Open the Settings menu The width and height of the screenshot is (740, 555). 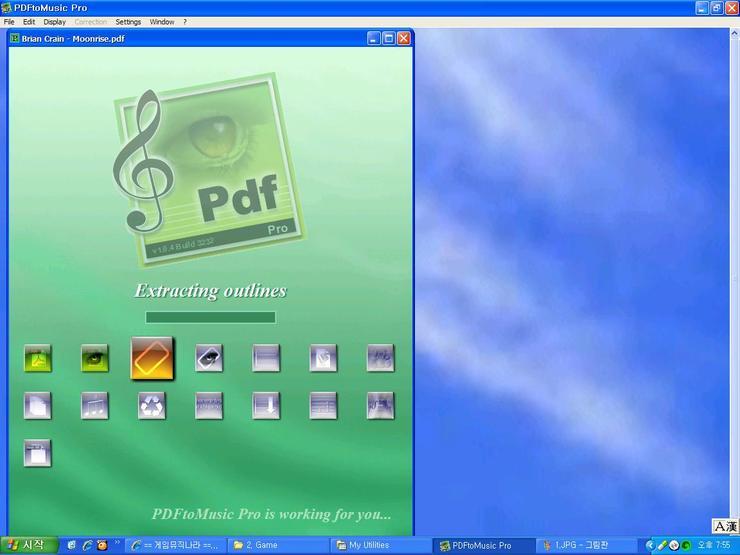(128, 21)
